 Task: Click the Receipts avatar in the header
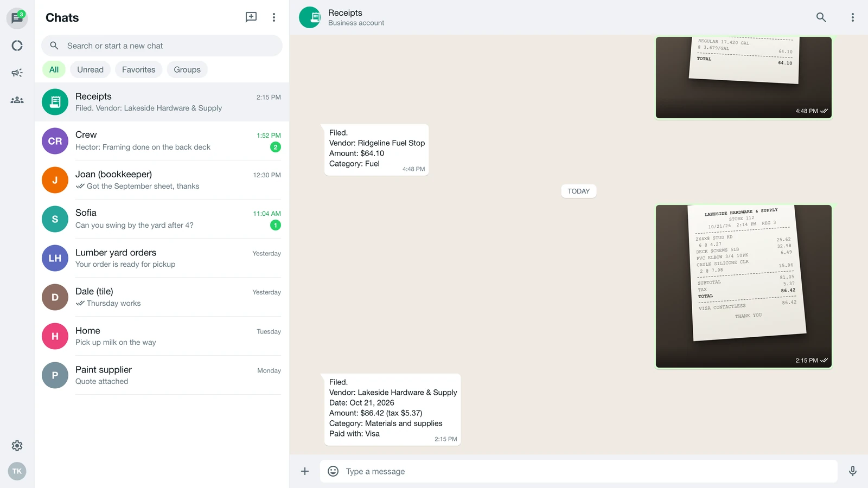click(310, 17)
